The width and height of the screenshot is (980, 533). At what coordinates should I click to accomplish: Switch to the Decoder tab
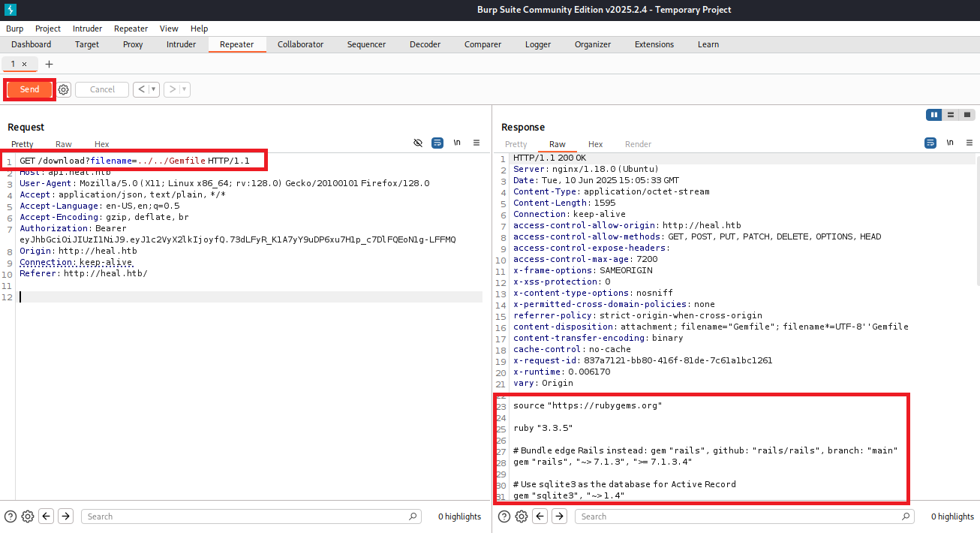point(425,44)
